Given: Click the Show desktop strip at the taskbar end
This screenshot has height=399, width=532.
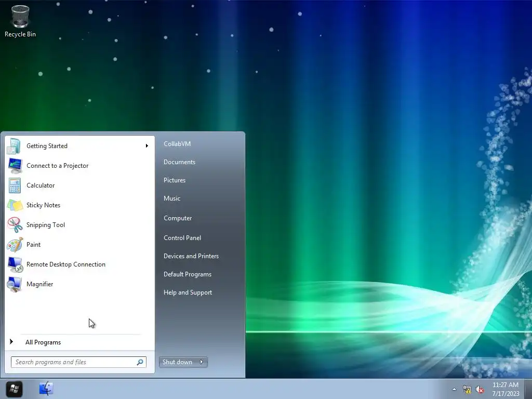Looking at the screenshot, I should (x=528, y=389).
